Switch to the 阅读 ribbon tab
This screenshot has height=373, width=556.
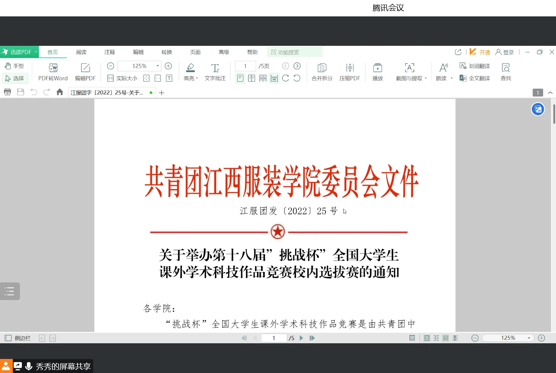tap(81, 52)
